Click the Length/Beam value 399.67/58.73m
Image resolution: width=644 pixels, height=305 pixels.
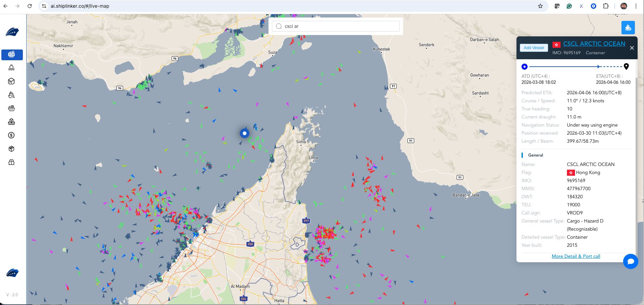click(x=583, y=141)
